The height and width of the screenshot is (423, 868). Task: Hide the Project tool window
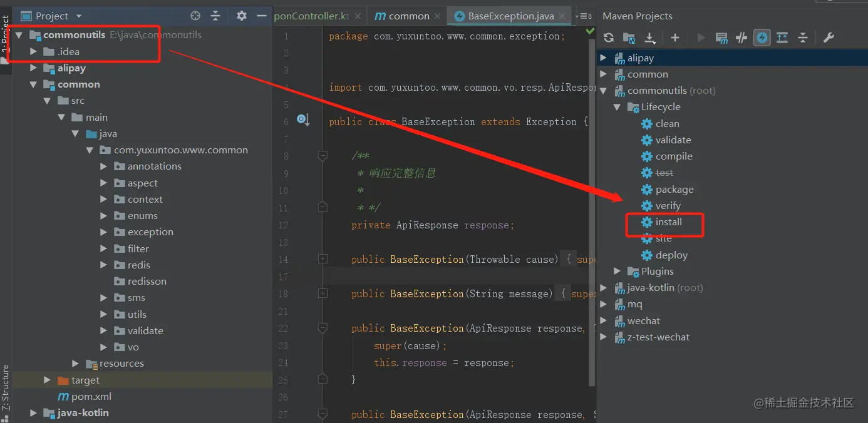(262, 16)
